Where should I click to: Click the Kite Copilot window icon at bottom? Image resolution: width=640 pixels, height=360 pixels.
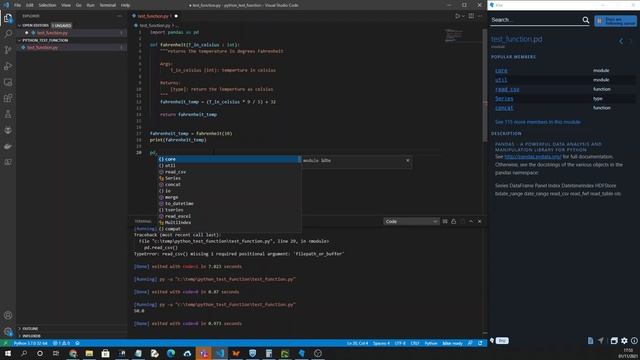(x=614, y=340)
